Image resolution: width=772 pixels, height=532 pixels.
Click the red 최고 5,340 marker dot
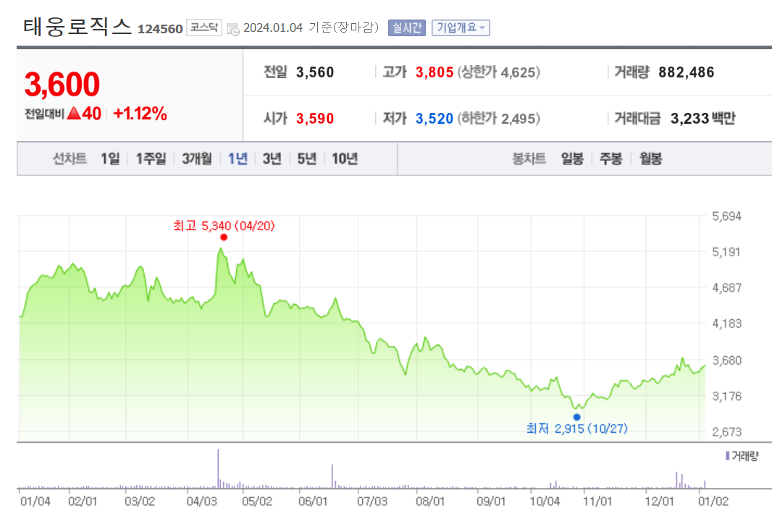click(224, 237)
